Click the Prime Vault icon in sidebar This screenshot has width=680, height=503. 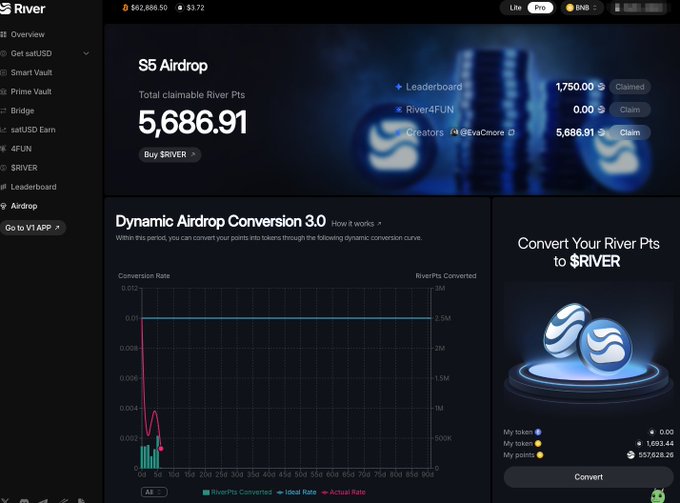click(3, 91)
